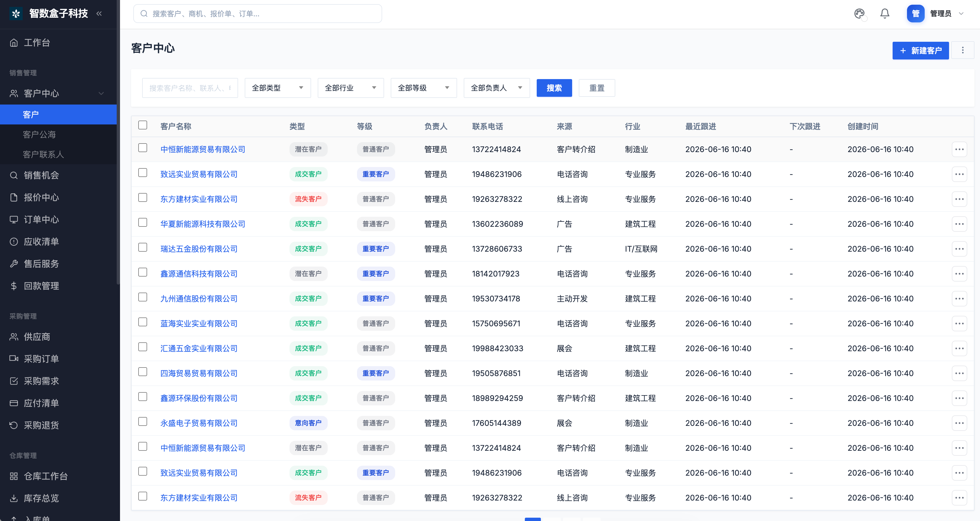Click phone number 13728606733
The width and height of the screenshot is (980, 521).
click(x=497, y=249)
